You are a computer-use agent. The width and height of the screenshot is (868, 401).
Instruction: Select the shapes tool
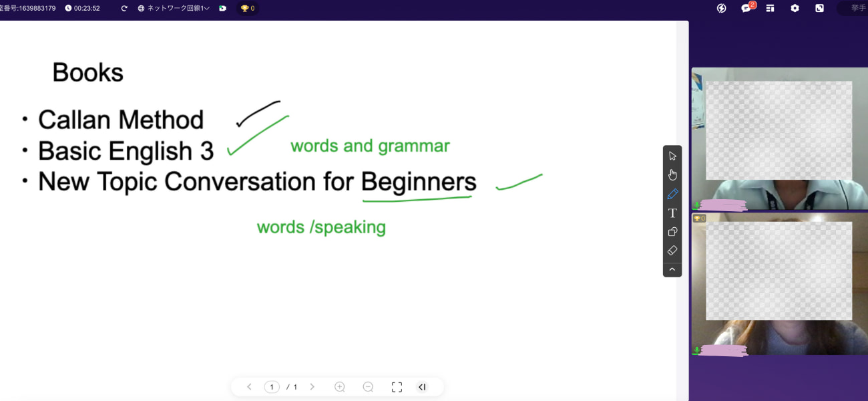tap(672, 232)
